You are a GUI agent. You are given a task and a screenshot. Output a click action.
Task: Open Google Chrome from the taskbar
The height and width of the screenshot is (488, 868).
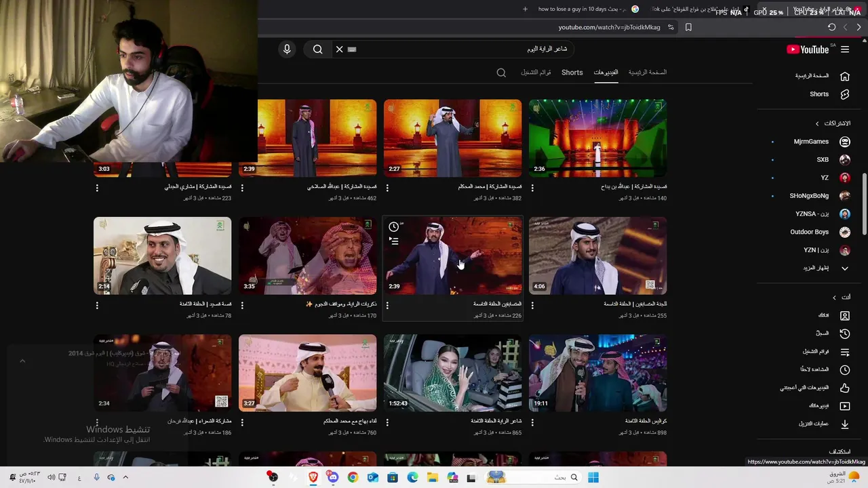pyautogui.click(x=353, y=477)
